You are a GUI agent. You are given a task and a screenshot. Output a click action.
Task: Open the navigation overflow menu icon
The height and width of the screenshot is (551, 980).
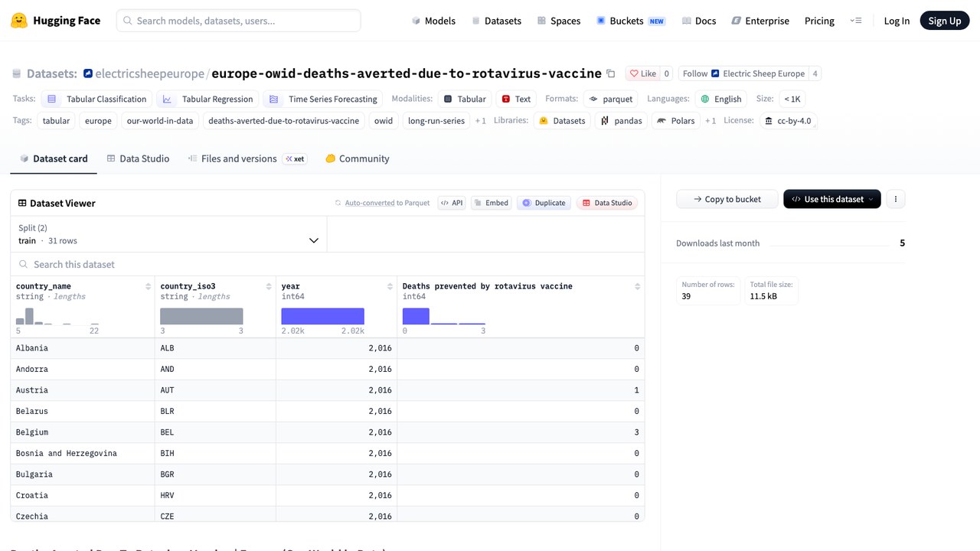857,21
